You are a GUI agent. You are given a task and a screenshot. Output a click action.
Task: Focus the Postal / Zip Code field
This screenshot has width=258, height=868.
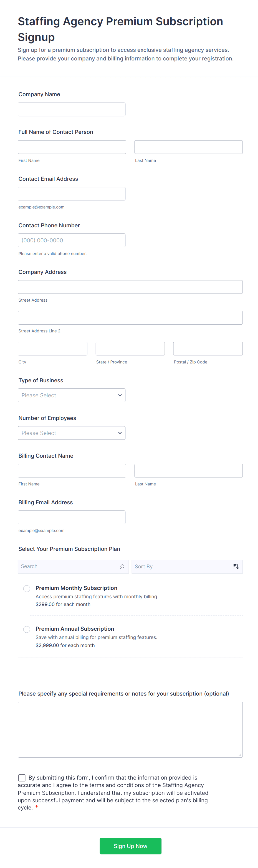[208, 349]
